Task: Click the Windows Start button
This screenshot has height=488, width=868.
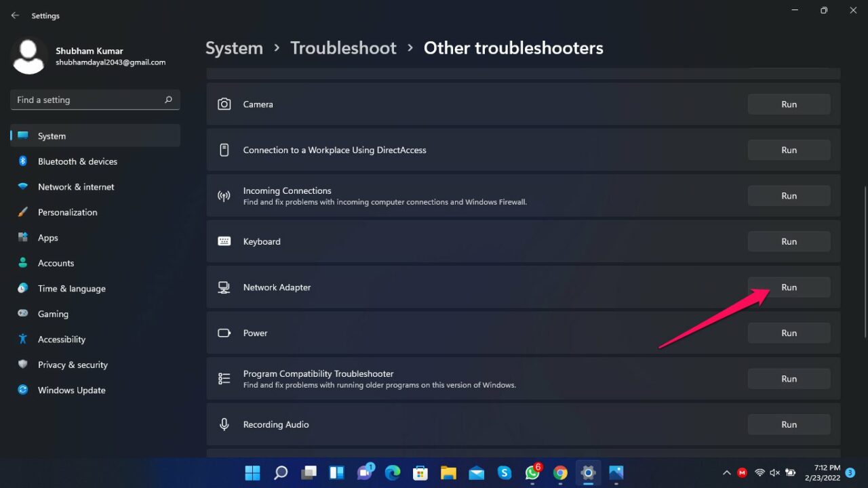Action: point(252,472)
